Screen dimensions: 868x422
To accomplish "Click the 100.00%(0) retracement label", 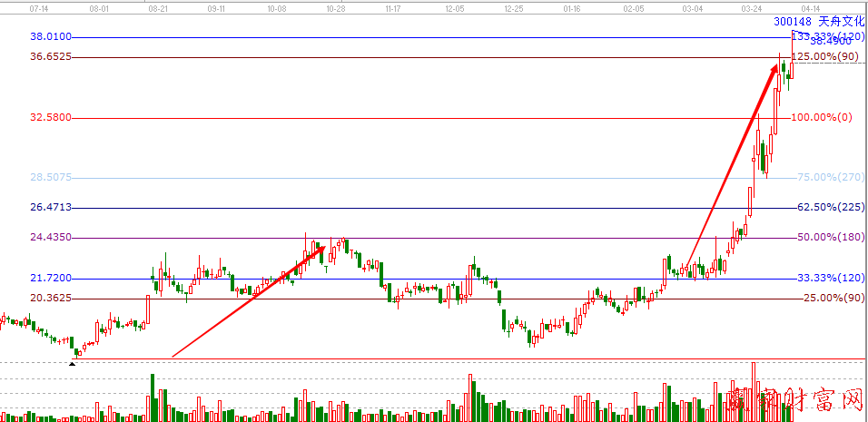I will pyautogui.click(x=824, y=117).
